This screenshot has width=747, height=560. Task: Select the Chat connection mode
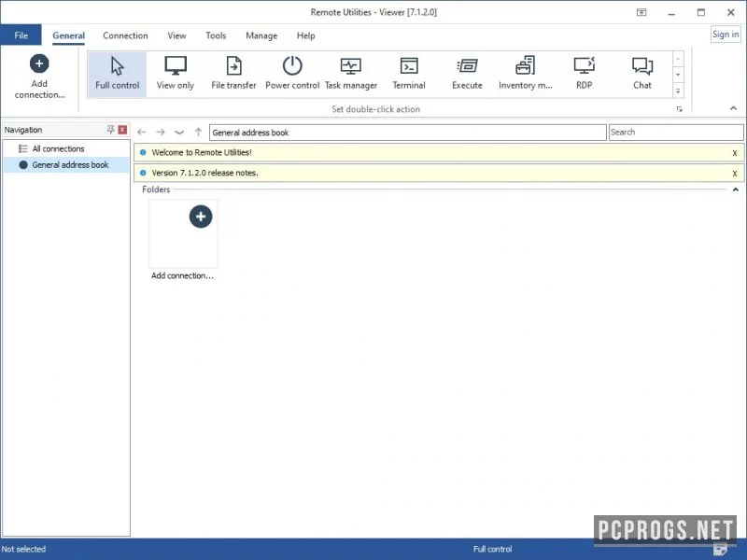tap(642, 75)
